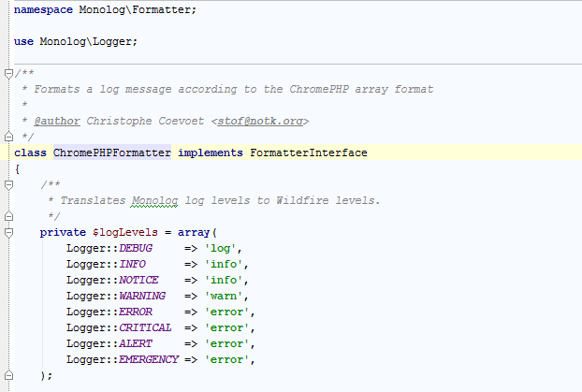Click the 'log' string value
The height and width of the screenshot is (392, 582).
point(221,248)
